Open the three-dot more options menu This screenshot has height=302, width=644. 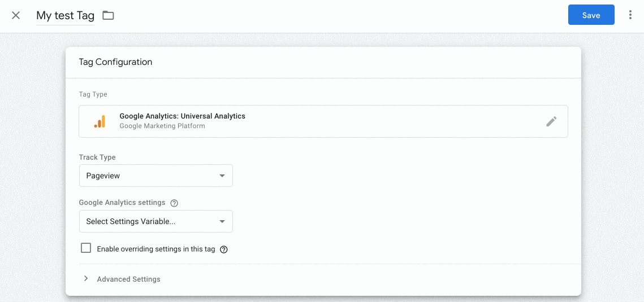tap(630, 15)
